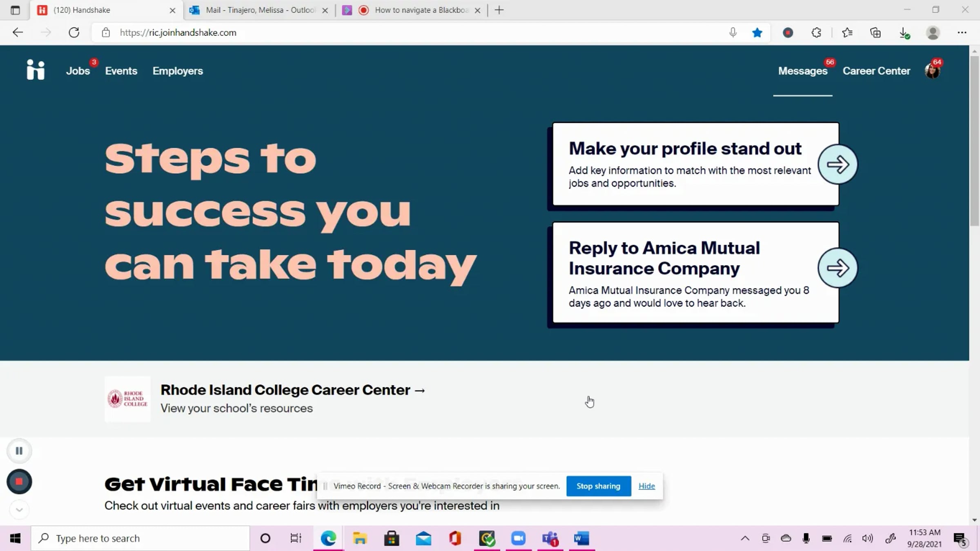Close the Handshake browser tab
The image size is (980, 551).
coord(172,10)
